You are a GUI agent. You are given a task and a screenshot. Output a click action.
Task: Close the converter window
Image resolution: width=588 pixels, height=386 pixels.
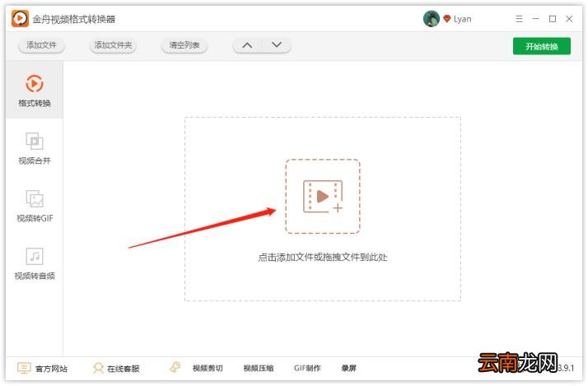pyautogui.click(x=569, y=19)
